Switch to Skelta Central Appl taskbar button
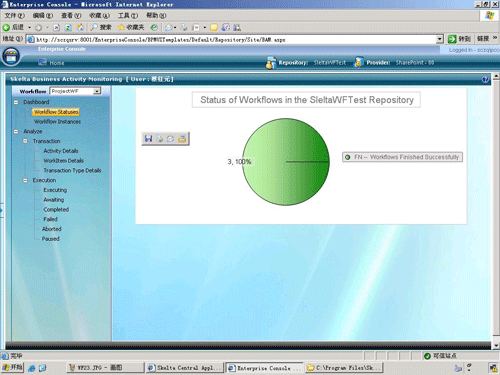 pyautogui.click(x=184, y=368)
